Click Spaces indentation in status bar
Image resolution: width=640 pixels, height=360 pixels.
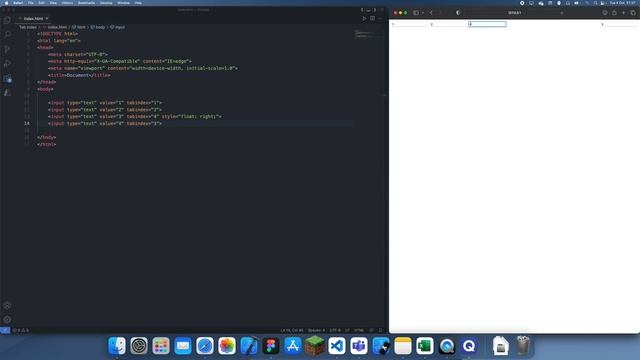316,330
